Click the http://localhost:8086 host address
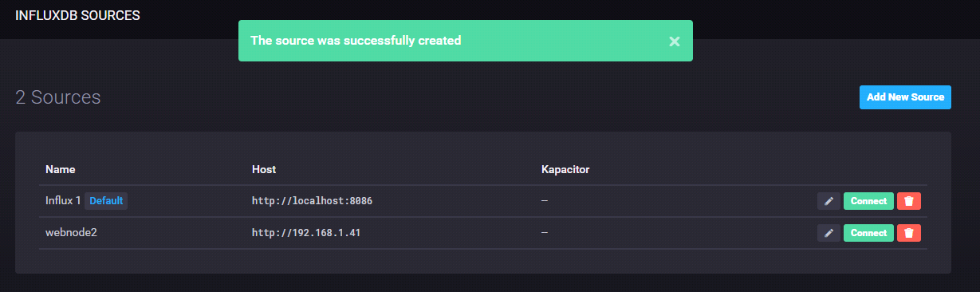The height and width of the screenshot is (292, 980). [312, 201]
